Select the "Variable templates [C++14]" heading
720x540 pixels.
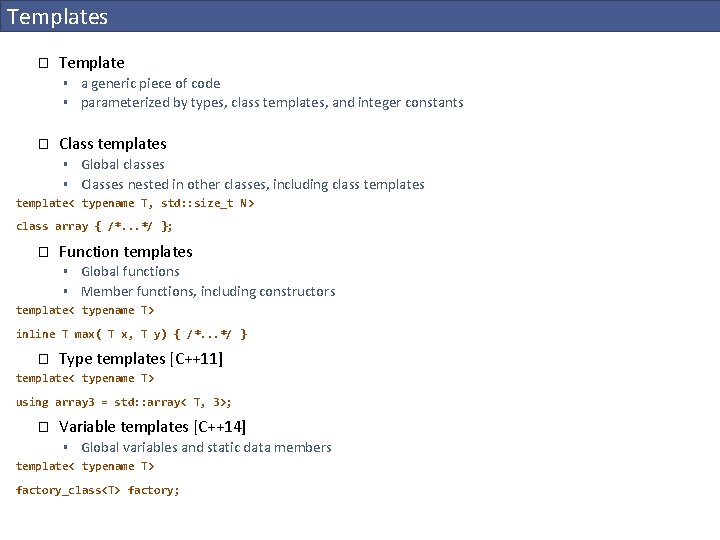pos(151,427)
